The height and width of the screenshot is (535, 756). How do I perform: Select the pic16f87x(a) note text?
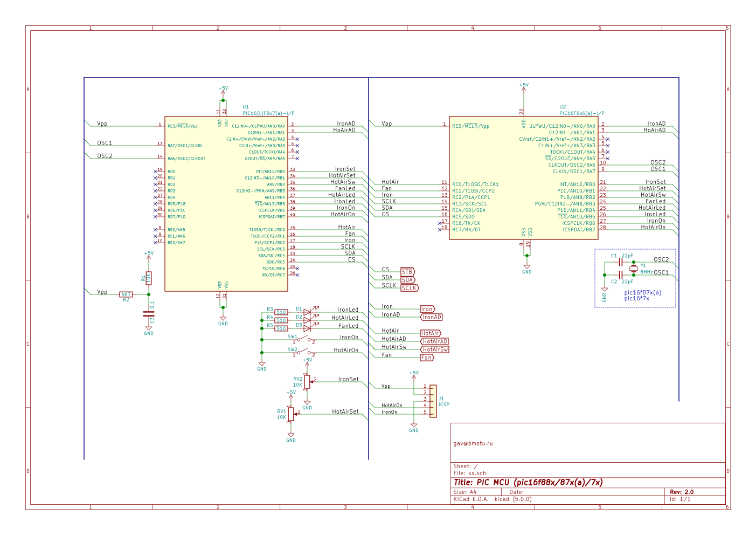pyautogui.click(x=642, y=292)
